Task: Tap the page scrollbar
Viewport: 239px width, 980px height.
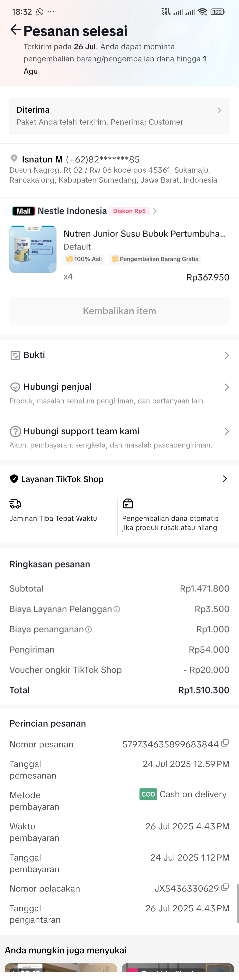Action: pyautogui.click(x=237, y=903)
